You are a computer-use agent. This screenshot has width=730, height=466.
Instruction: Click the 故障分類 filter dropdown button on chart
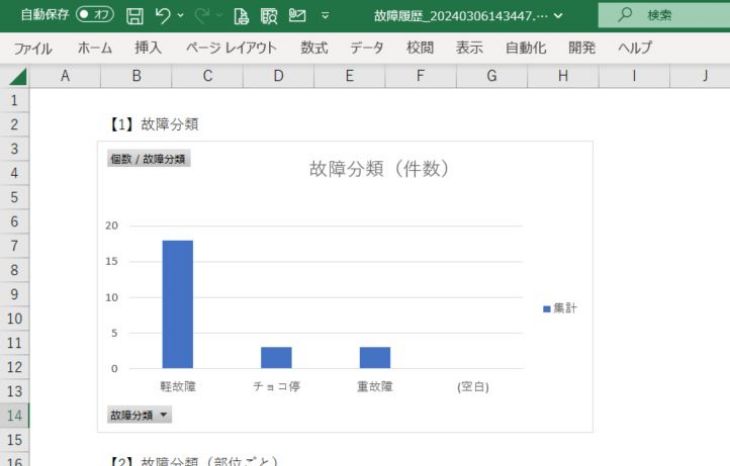click(x=140, y=414)
